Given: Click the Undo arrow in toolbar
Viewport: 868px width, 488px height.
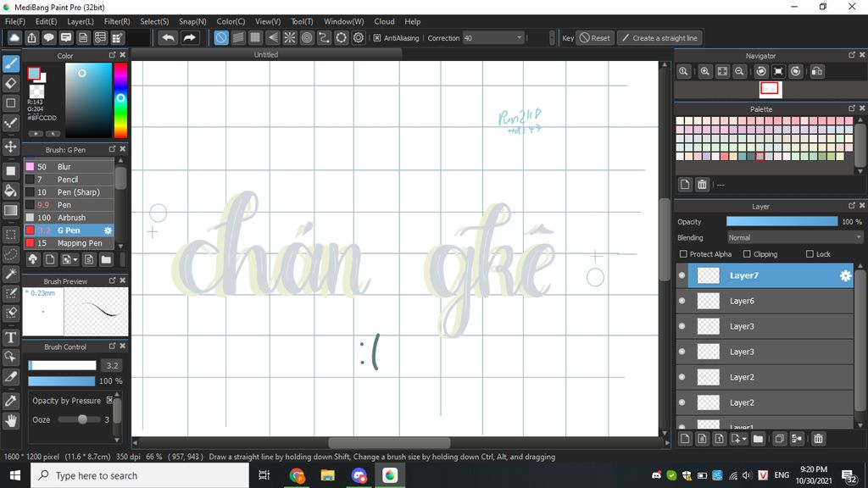Looking at the screenshot, I should point(169,37).
